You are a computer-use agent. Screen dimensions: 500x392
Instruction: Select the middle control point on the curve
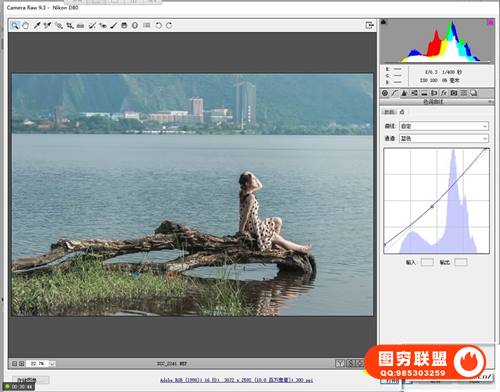pyautogui.click(x=432, y=207)
